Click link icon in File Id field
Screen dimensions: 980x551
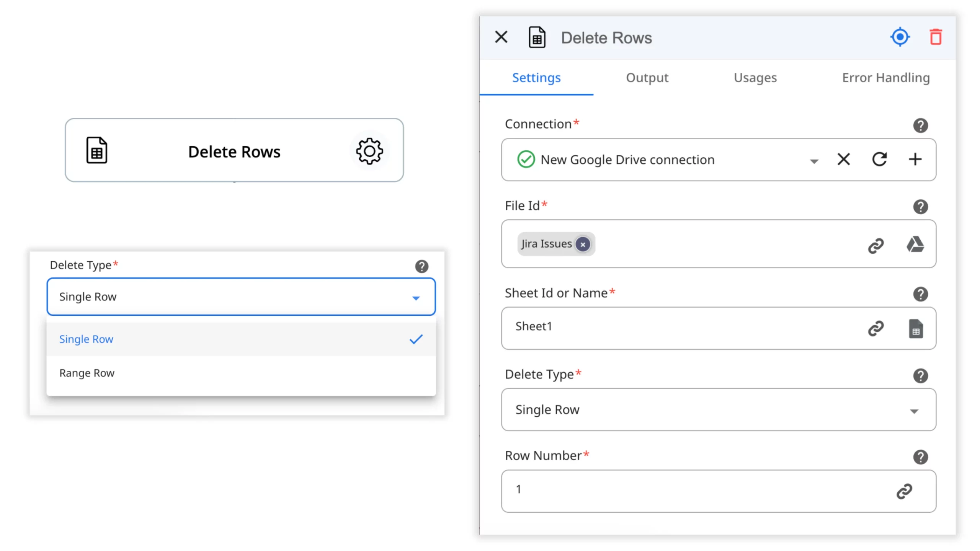tap(875, 246)
